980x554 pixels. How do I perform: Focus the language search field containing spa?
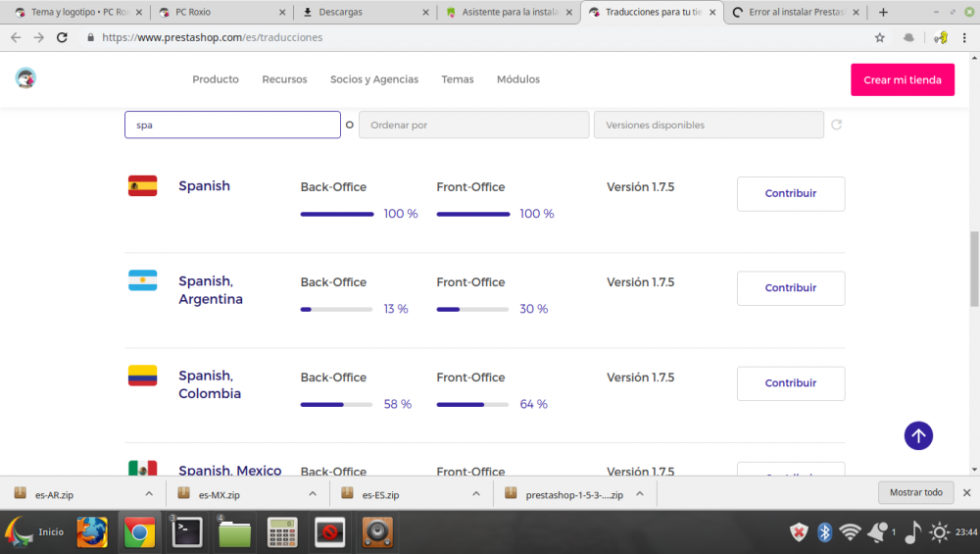point(232,125)
